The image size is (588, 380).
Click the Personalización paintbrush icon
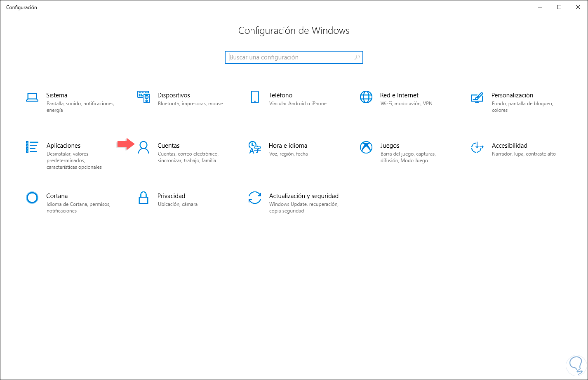477,97
